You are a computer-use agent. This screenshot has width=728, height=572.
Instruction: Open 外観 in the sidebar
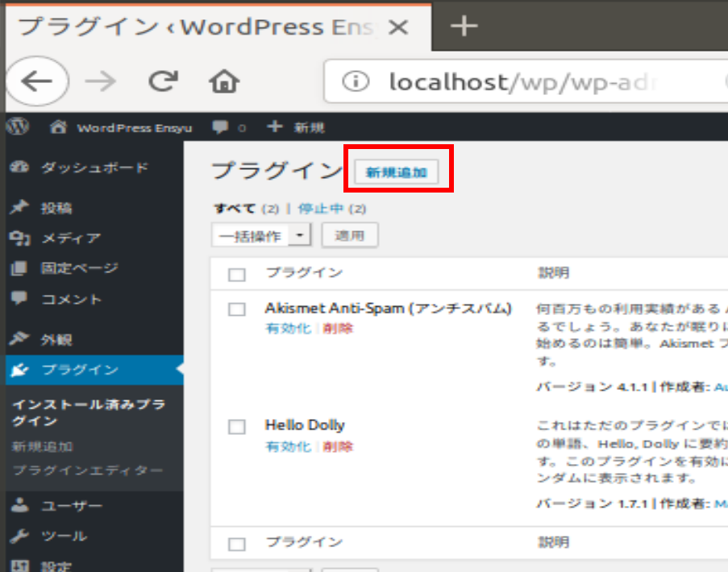click(x=94, y=339)
